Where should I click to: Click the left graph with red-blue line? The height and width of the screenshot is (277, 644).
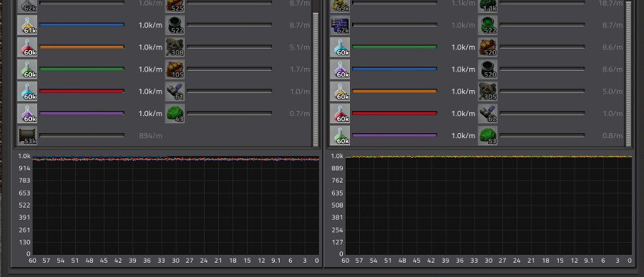pos(176,205)
